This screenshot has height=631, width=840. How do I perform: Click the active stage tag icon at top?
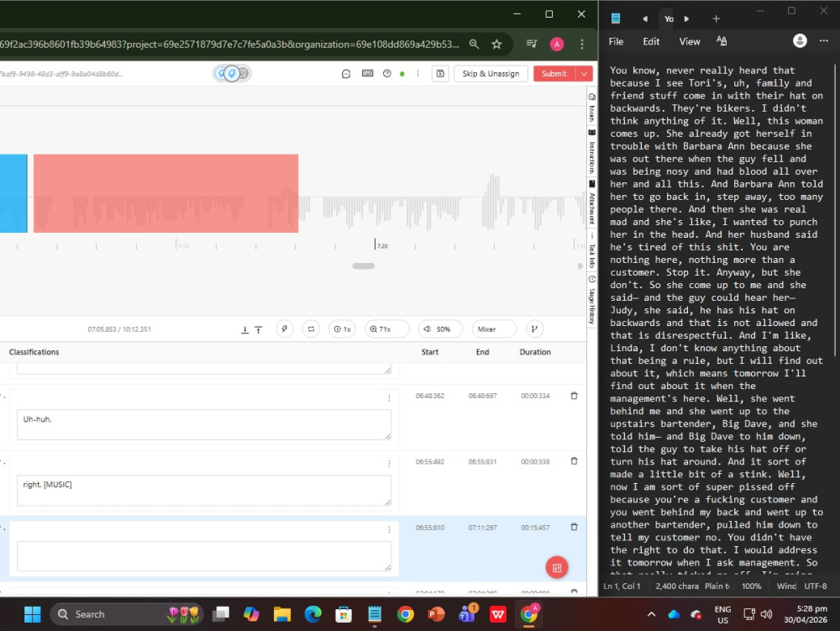(232, 73)
